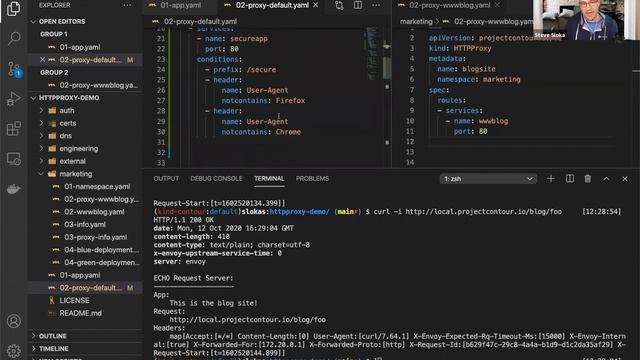Switch to the Problems panel tab
The height and width of the screenshot is (360, 640).
pos(312,179)
